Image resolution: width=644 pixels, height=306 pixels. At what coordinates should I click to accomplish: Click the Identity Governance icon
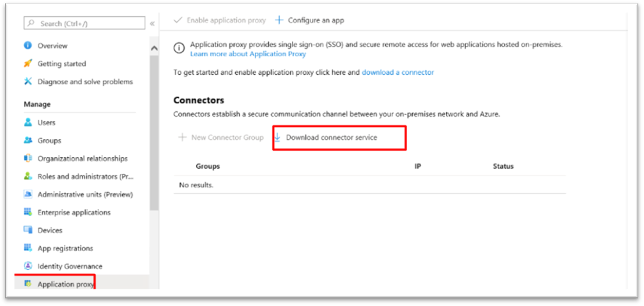[x=28, y=266]
